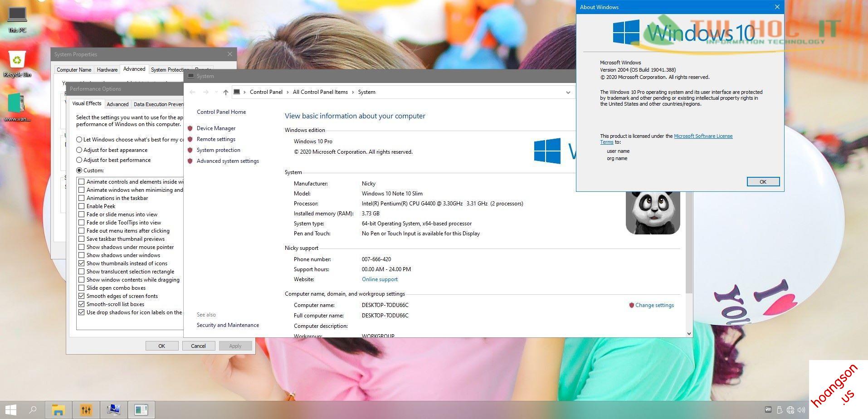The width and height of the screenshot is (868, 419).
Task: Click OK in About Windows dialog
Action: click(x=763, y=182)
